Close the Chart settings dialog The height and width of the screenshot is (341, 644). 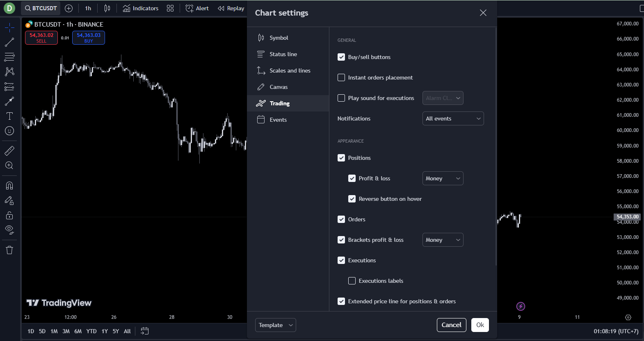483,13
